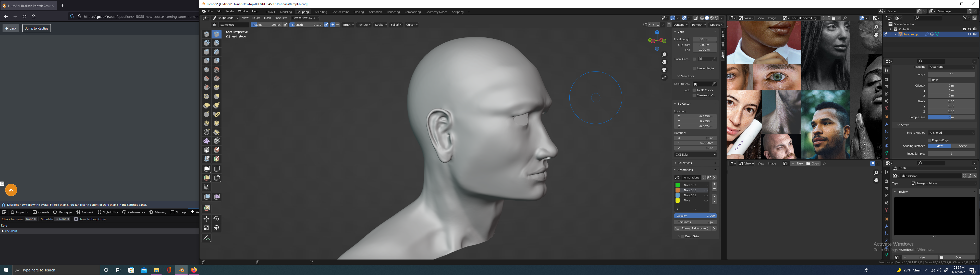Open the Stroke Method Anchored dropdown
This screenshot has height=275, width=980.
tap(951, 133)
